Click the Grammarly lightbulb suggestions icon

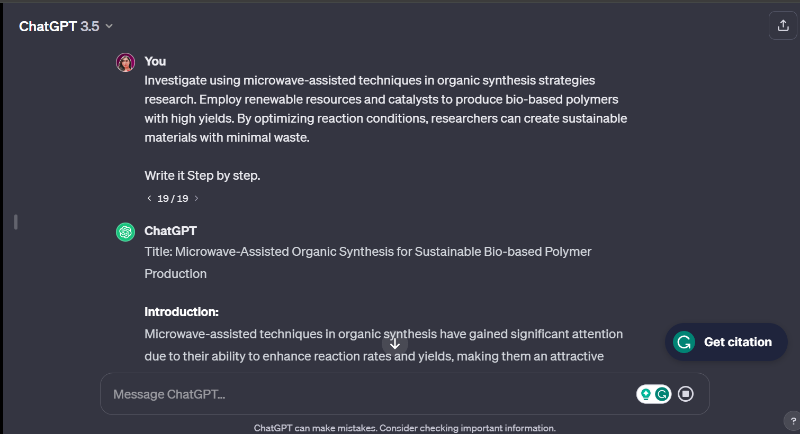click(646, 394)
